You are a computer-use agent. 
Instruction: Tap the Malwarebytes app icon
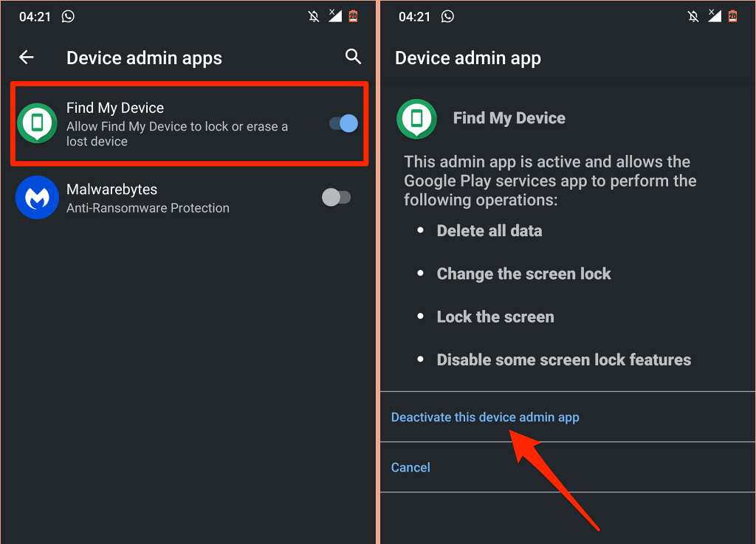click(x=37, y=198)
